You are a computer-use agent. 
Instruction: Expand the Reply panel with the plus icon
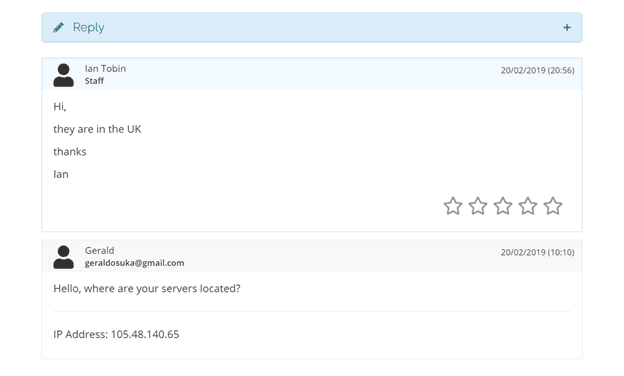coord(567,27)
